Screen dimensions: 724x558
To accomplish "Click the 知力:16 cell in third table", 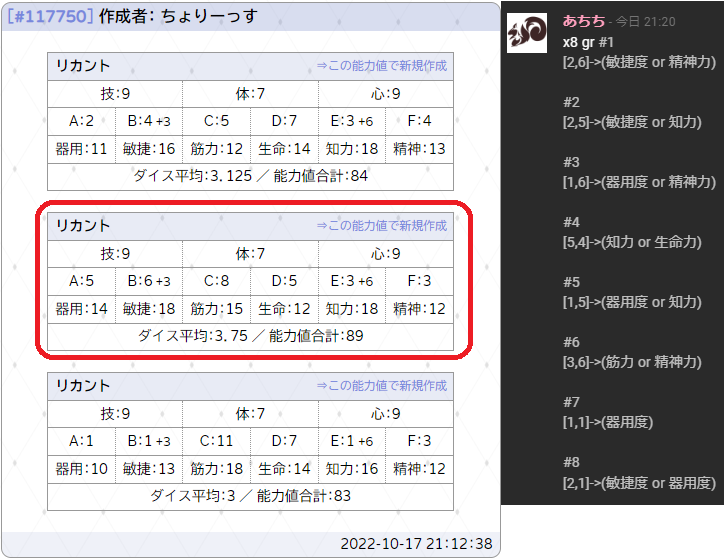I will pyautogui.click(x=352, y=469).
